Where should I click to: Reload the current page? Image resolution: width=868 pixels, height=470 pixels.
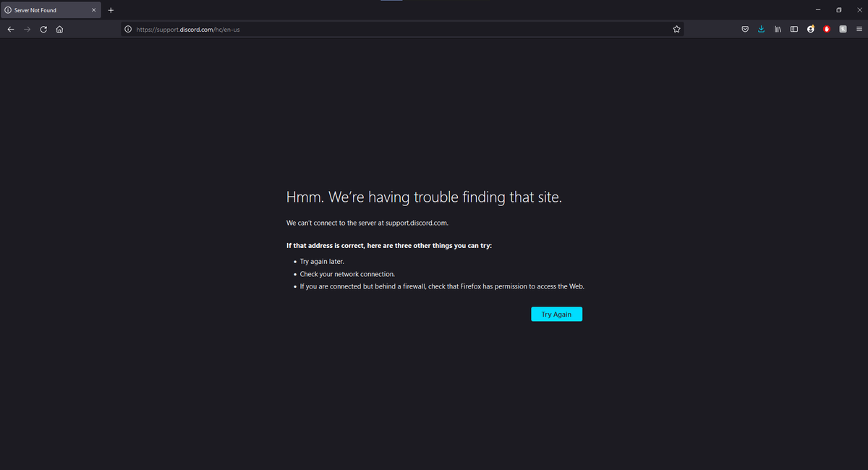point(43,30)
